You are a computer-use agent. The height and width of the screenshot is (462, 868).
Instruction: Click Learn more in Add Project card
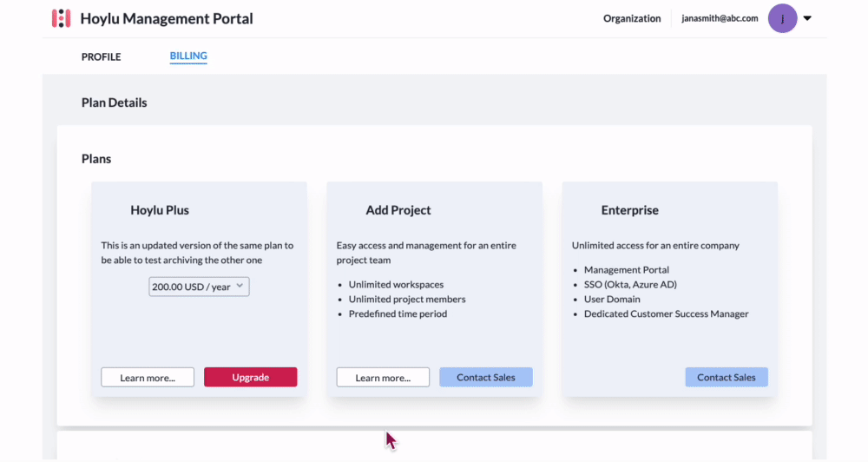pos(383,377)
